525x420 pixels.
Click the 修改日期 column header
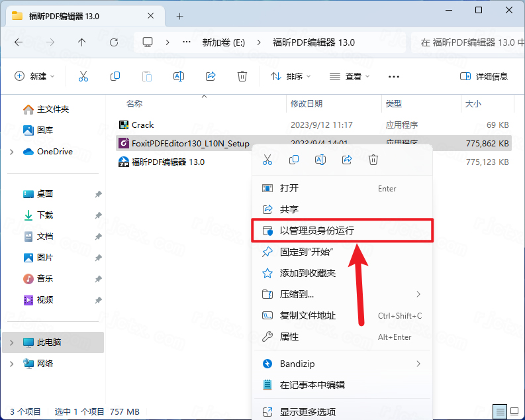click(307, 104)
